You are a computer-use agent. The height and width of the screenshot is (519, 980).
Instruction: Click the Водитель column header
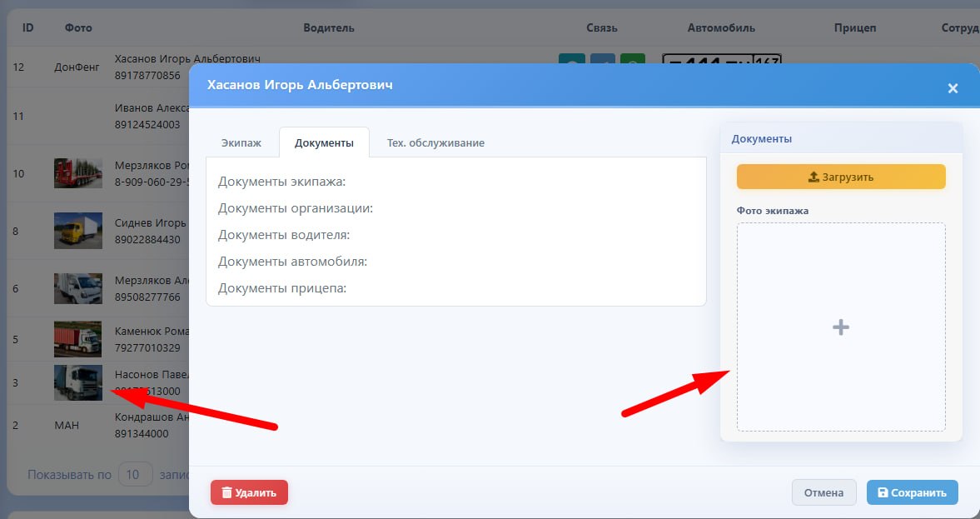329,28
